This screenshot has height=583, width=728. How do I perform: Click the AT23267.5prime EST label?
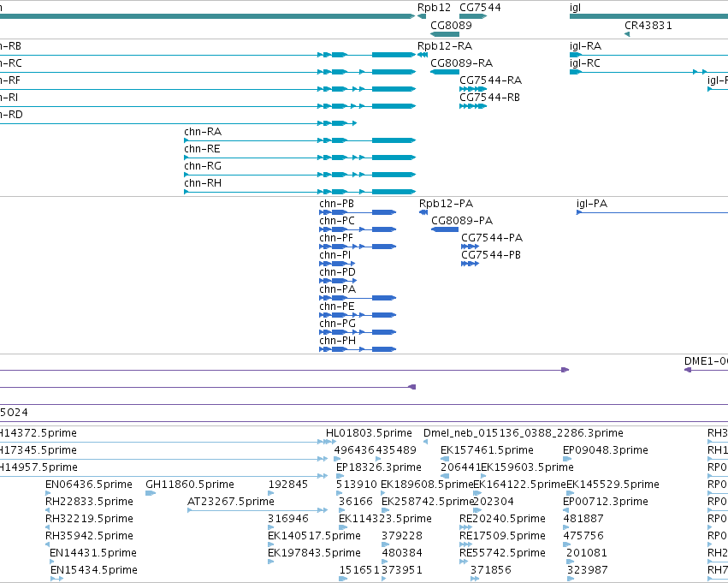231,502
